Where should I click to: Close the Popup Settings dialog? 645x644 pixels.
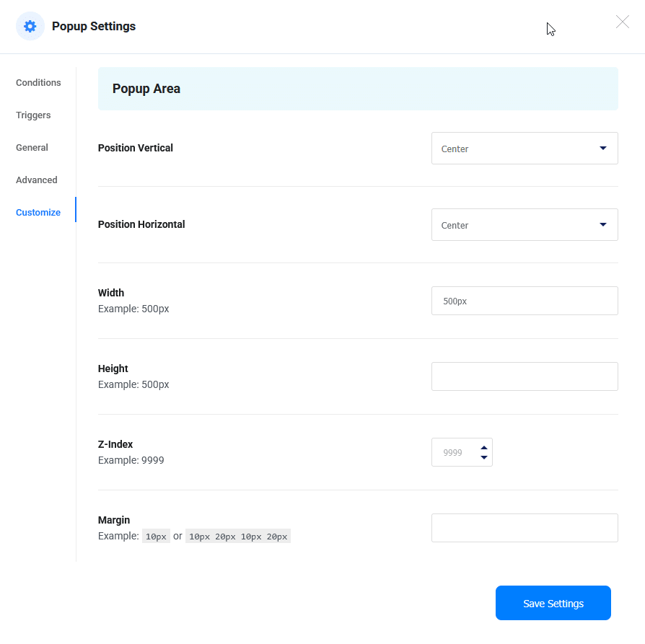point(622,22)
